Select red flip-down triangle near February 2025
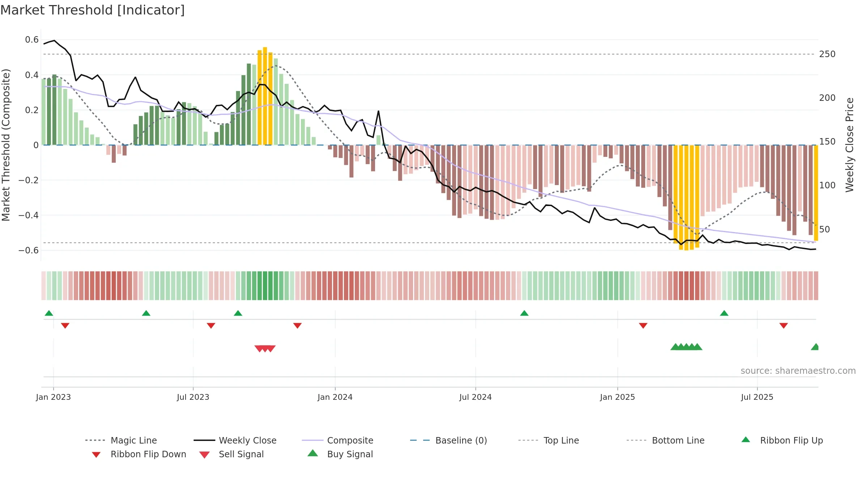Image resolution: width=868 pixels, height=488 pixels. pyautogui.click(x=643, y=326)
